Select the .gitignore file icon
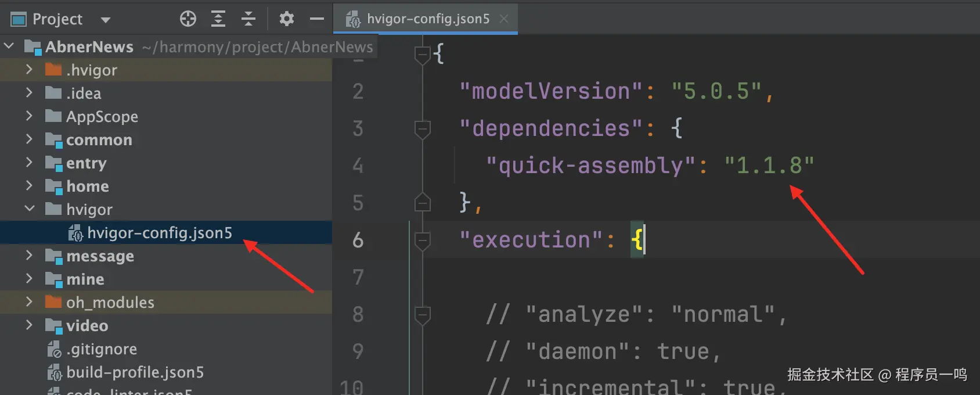 [54, 349]
